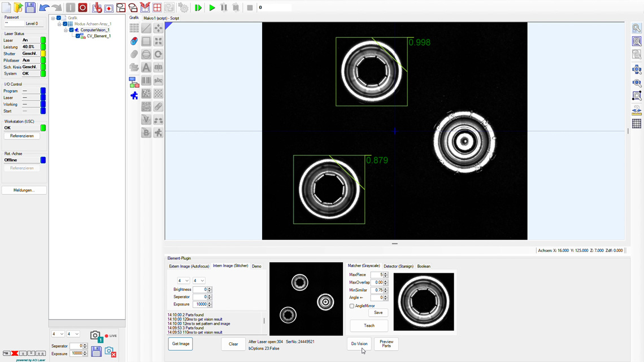Screen dimensions: 644x362
Task: Enable the AngleMirror checkbox
Action: (352, 306)
